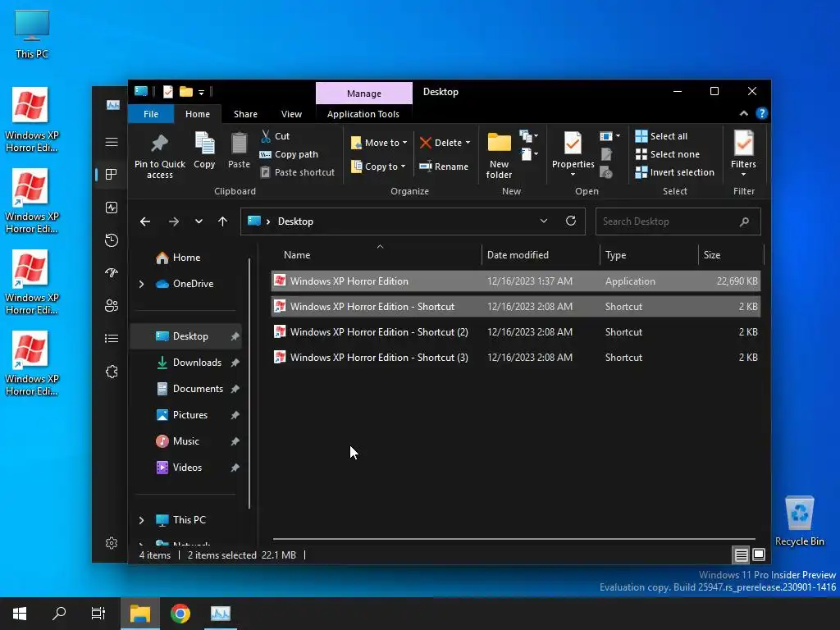This screenshot has height=630, width=840.
Task: Click the Rename command
Action: (444, 167)
